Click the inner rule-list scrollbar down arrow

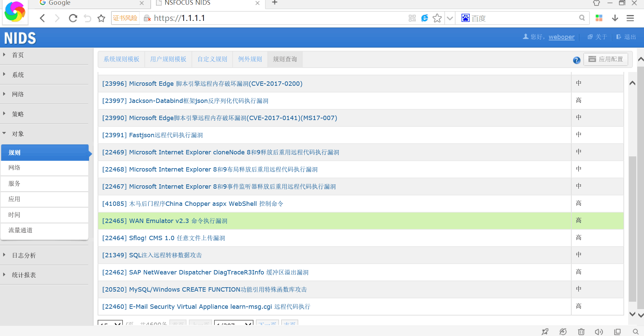(x=633, y=314)
